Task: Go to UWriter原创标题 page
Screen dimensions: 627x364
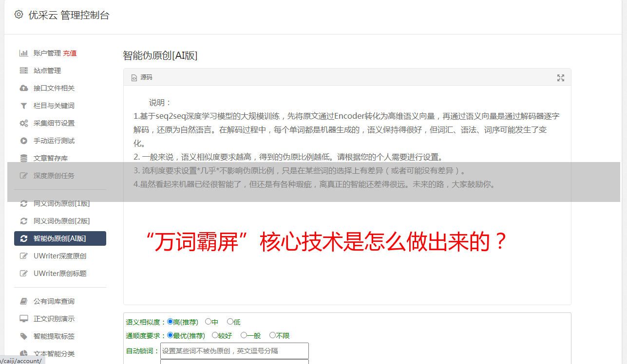Action: coord(60,273)
